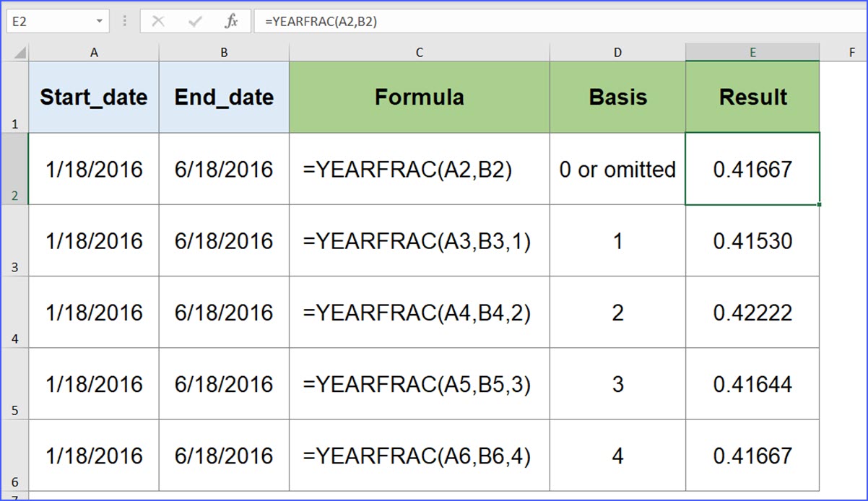This screenshot has height=501, width=868.
Task: Click the Enter (checkmark) icon beside formula bar
Action: (194, 21)
